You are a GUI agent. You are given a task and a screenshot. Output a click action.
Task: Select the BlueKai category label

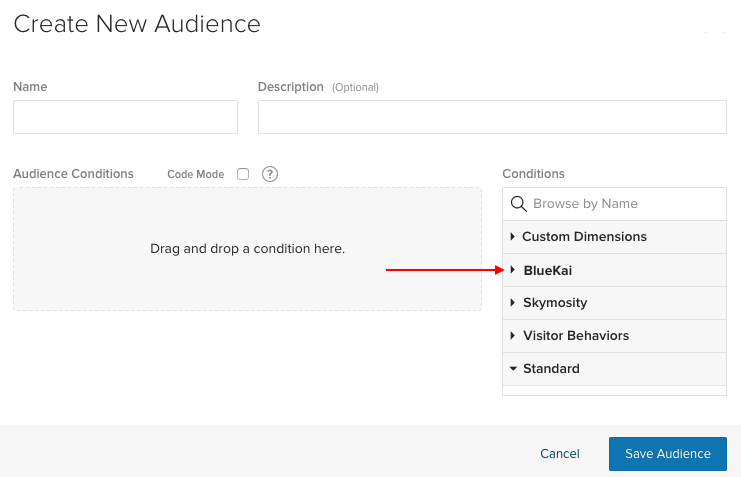click(547, 270)
